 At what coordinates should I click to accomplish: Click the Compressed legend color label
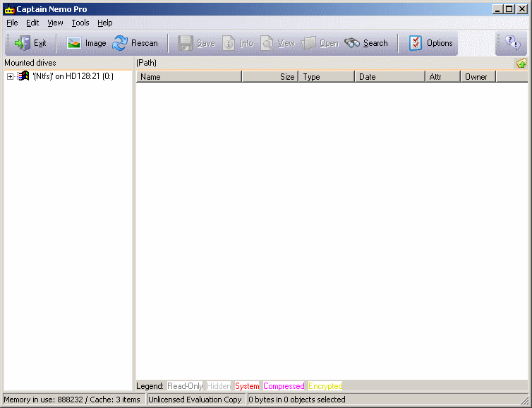click(x=284, y=386)
